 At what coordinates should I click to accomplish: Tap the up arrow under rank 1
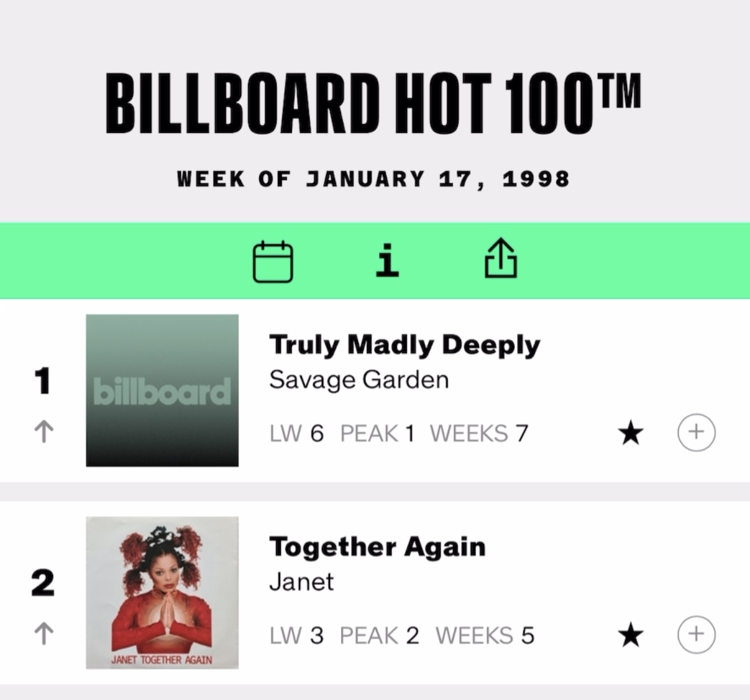[43, 432]
